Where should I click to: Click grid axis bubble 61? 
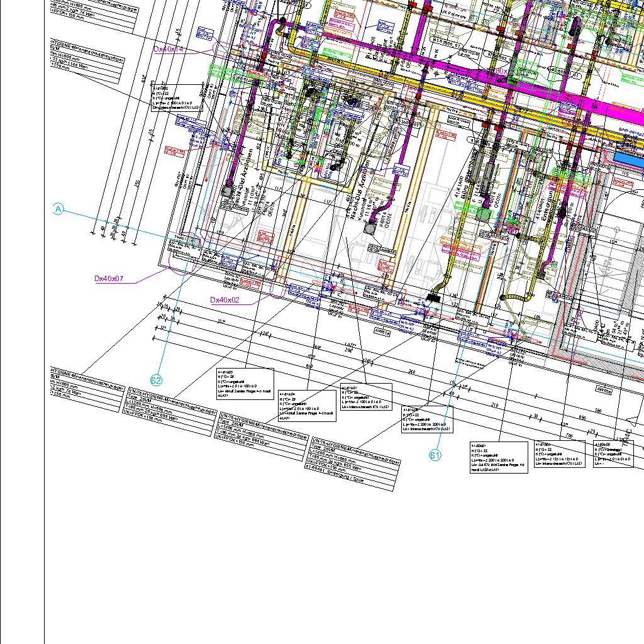[x=435, y=455]
